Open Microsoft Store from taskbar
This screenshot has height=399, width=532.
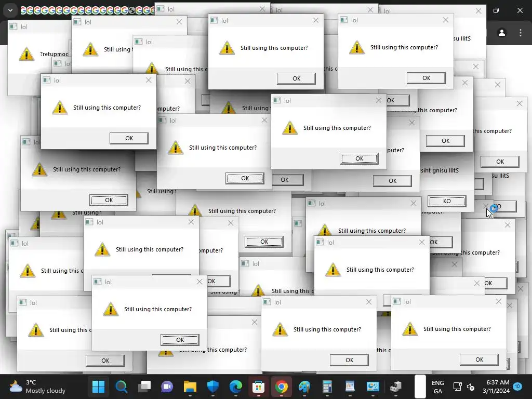click(259, 387)
